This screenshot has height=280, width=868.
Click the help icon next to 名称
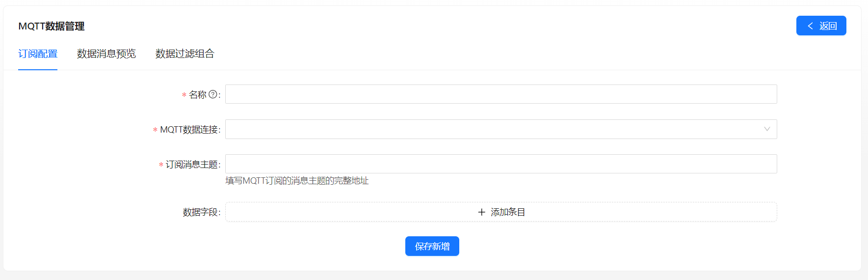tap(212, 94)
